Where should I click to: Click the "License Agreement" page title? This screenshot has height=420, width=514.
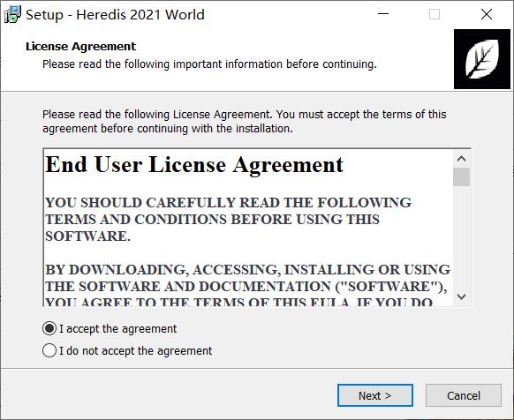pyautogui.click(x=80, y=46)
